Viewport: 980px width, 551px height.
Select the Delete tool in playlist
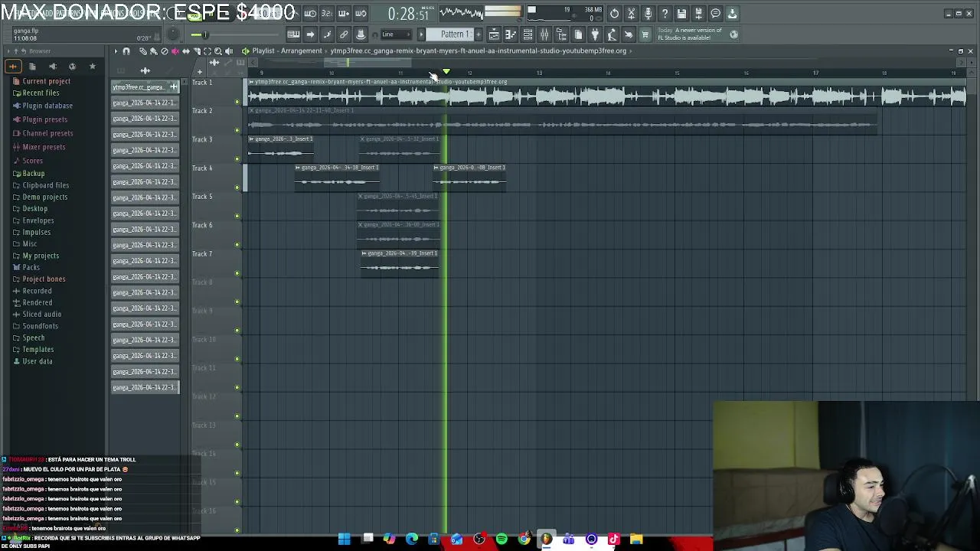[x=164, y=51]
